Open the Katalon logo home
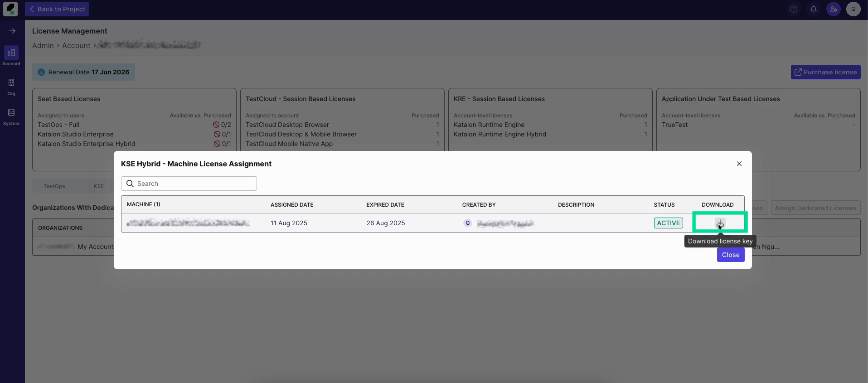868x383 pixels. [10, 9]
